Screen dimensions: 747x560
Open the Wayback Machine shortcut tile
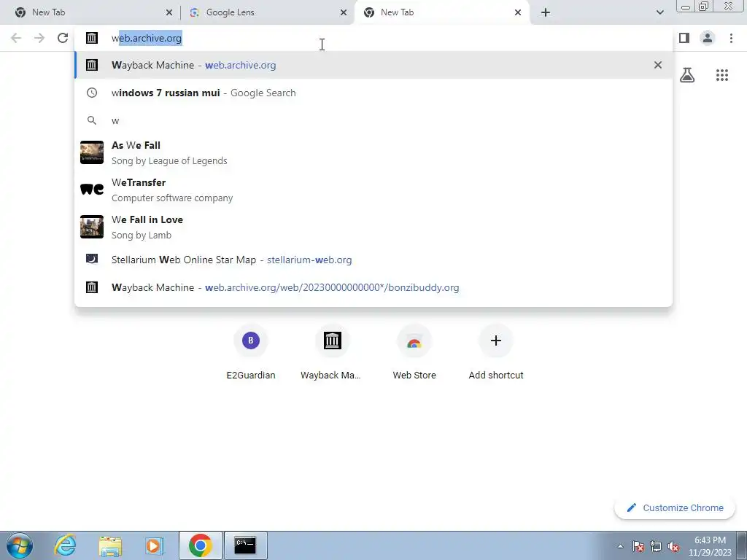pos(332,352)
